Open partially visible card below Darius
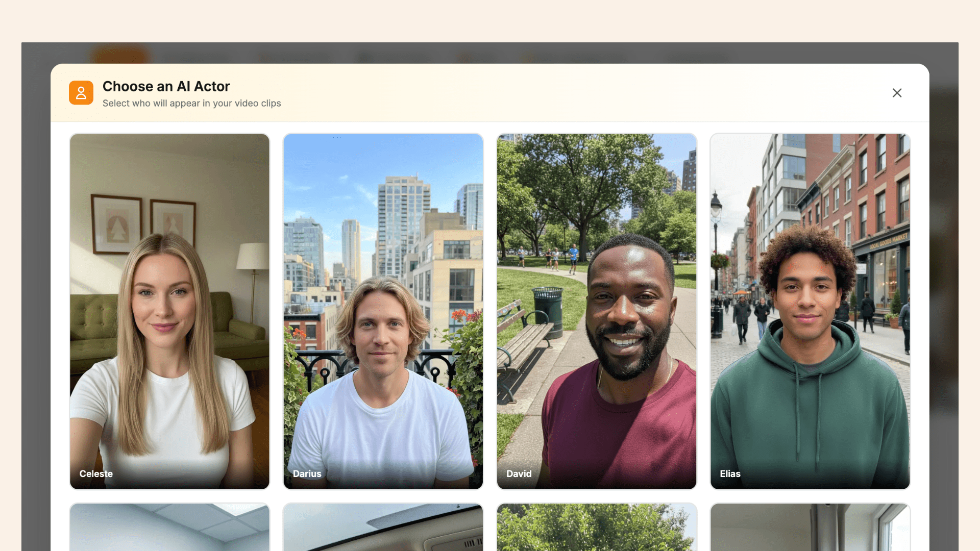This screenshot has width=980, height=551. (x=383, y=528)
